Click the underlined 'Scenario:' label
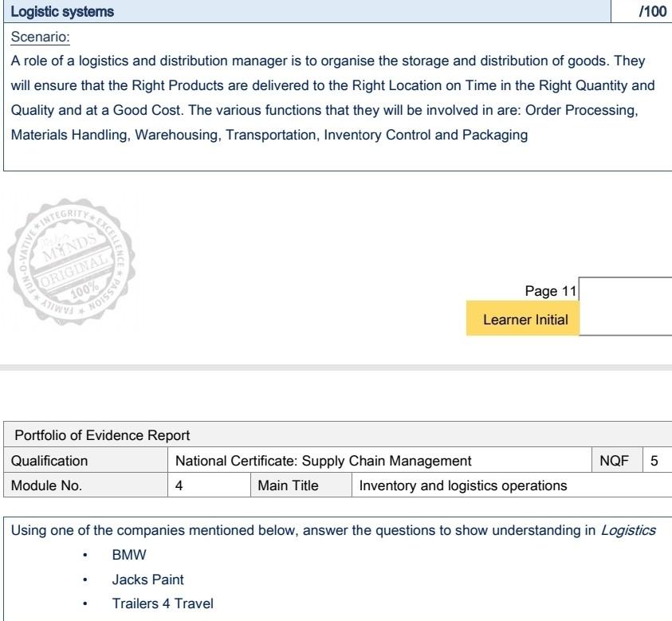672x621 pixels. click(41, 37)
